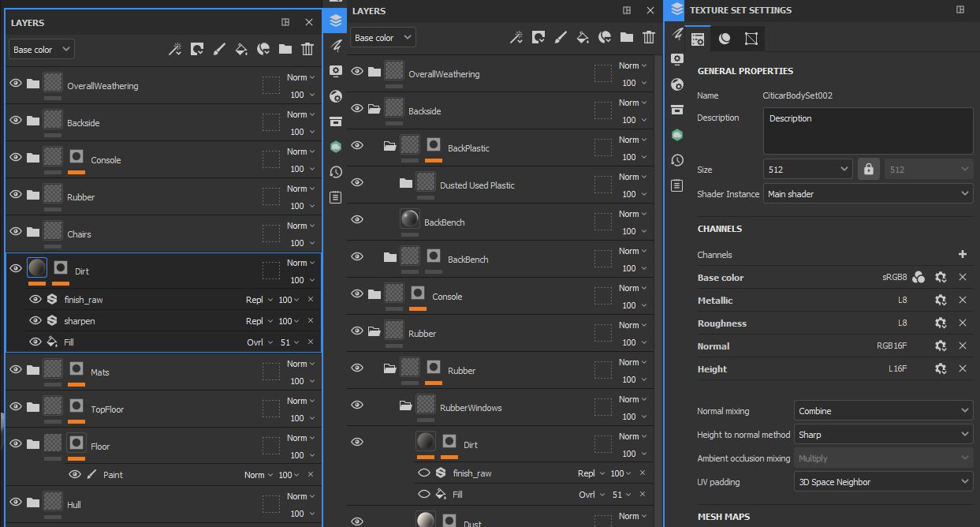Image resolution: width=980 pixels, height=527 pixels.
Task: Add a fill layer in the left Layers panel
Action: point(241,49)
